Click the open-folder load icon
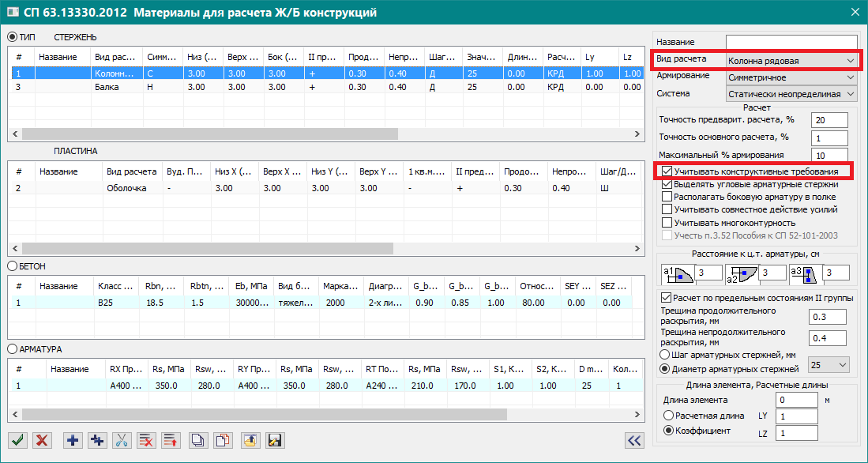The width and height of the screenshot is (868, 463). click(x=250, y=440)
